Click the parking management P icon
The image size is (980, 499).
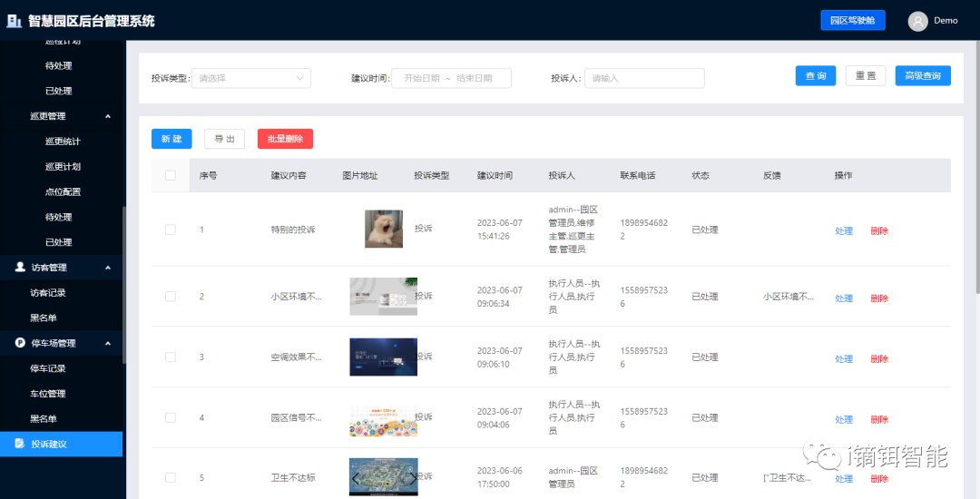[x=21, y=343]
